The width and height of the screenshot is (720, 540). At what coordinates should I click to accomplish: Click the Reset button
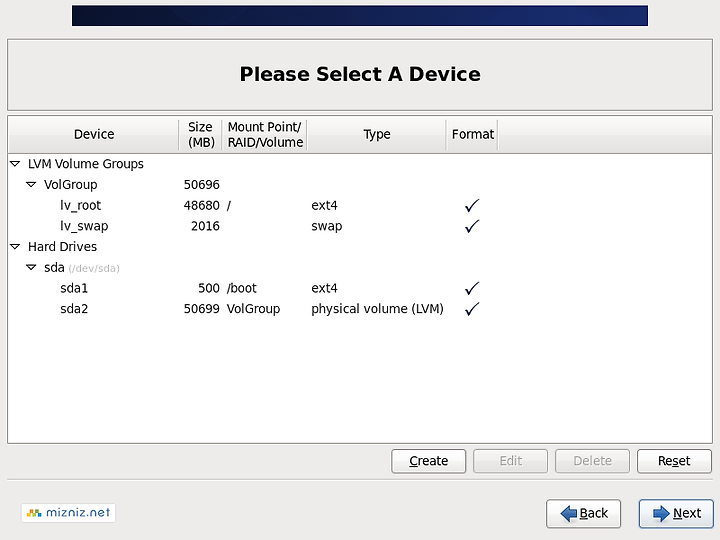tap(674, 461)
